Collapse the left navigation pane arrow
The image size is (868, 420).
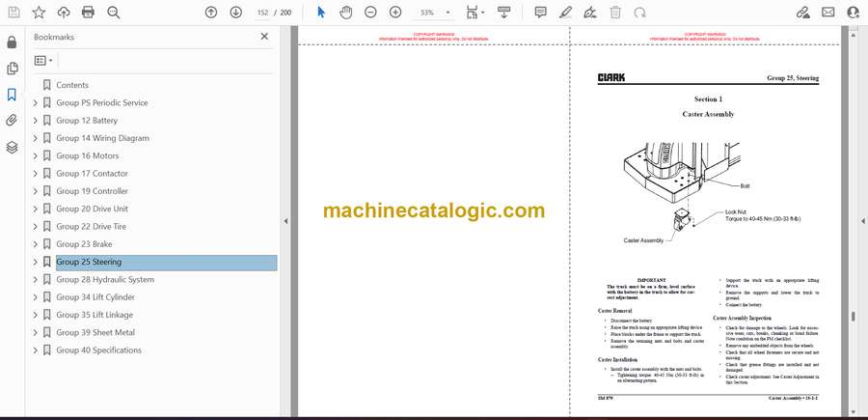click(285, 221)
